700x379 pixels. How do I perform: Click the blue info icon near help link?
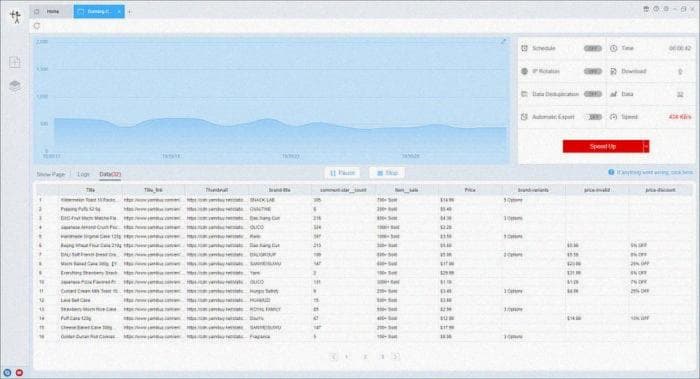tap(611, 172)
